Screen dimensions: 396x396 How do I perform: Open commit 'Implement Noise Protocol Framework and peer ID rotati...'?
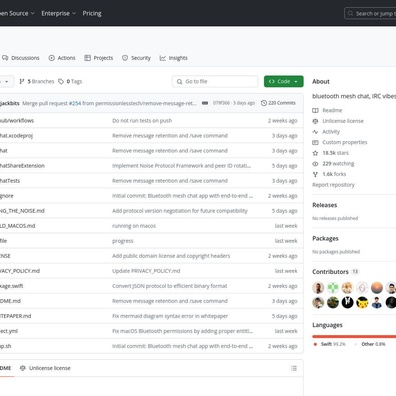coord(182,166)
